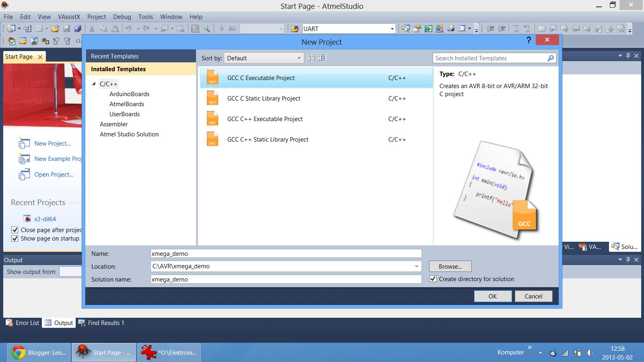This screenshot has width=644, height=362.
Task: Select GCC C++ Executable Project template
Action: pos(316,119)
